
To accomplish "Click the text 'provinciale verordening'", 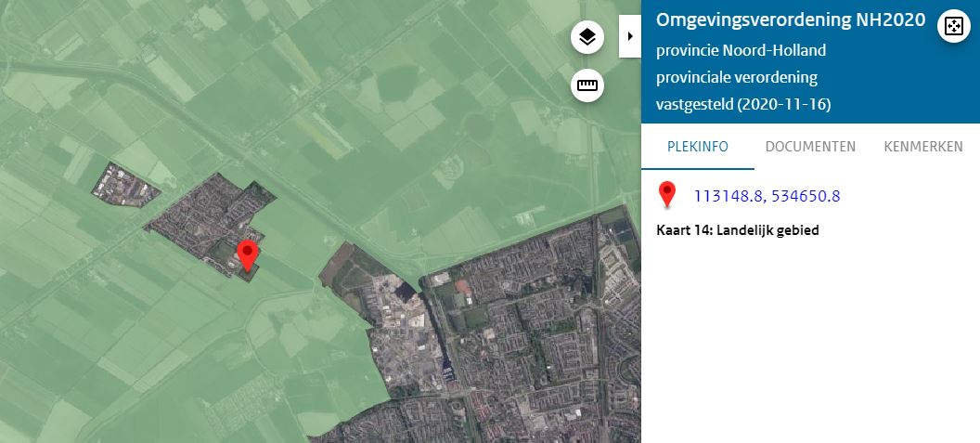I will [737, 78].
